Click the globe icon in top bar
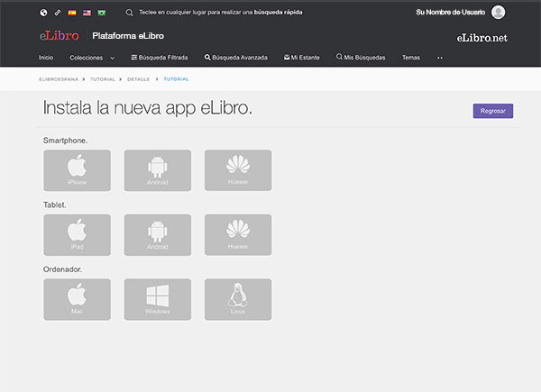This screenshot has height=392, width=541. tap(43, 13)
